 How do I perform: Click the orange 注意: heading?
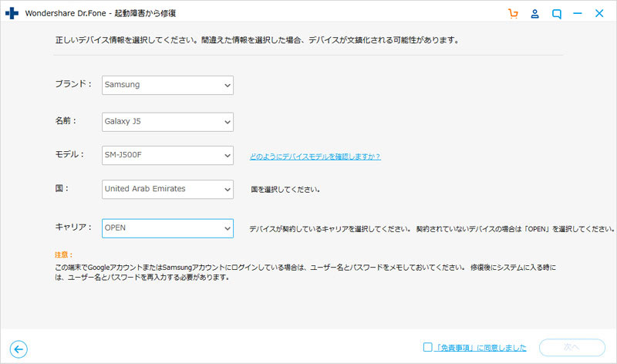click(x=64, y=254)
